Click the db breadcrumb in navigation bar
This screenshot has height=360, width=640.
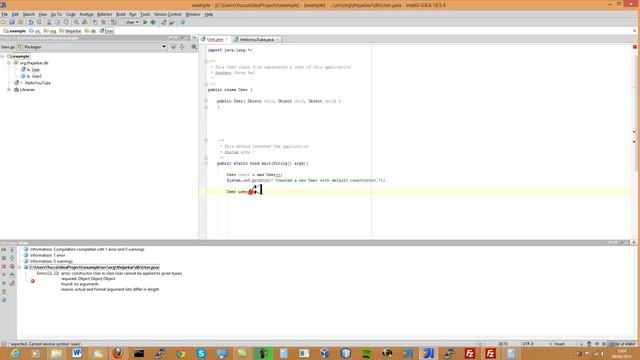click(90, 31)
